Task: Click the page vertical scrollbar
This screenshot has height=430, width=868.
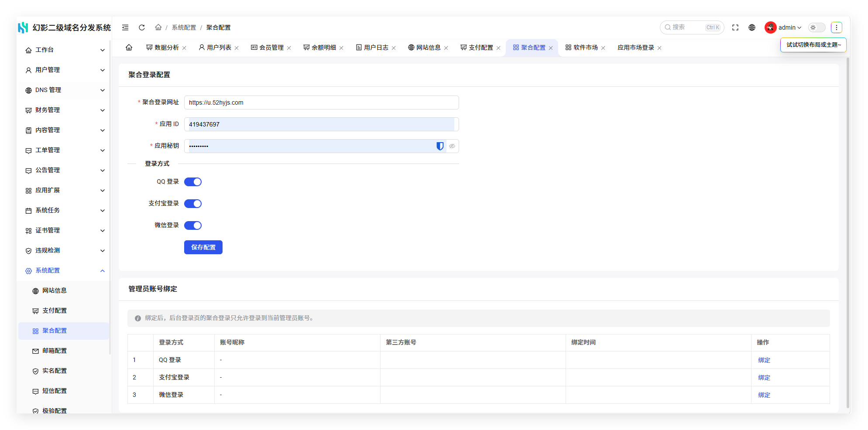Action: 848,233
